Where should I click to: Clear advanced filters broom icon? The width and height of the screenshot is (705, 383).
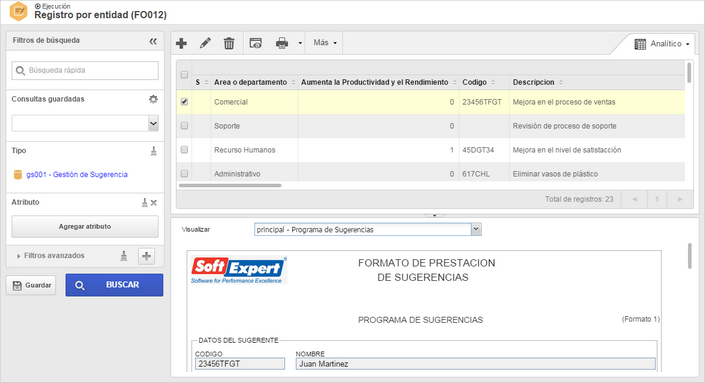[124, 256]
